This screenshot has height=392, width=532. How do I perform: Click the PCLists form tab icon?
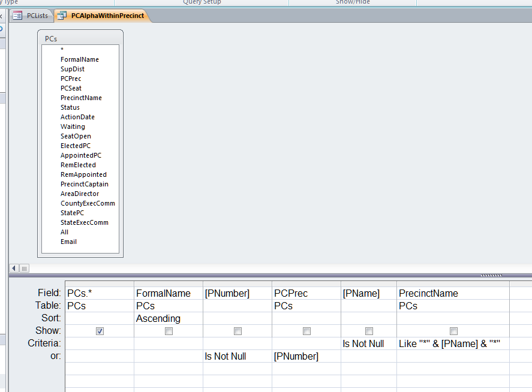(x=17, y=16)
